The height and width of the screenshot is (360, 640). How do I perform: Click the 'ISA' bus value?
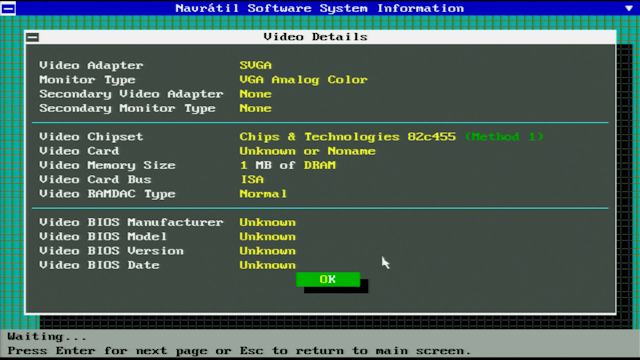click(x=252, y=180)
